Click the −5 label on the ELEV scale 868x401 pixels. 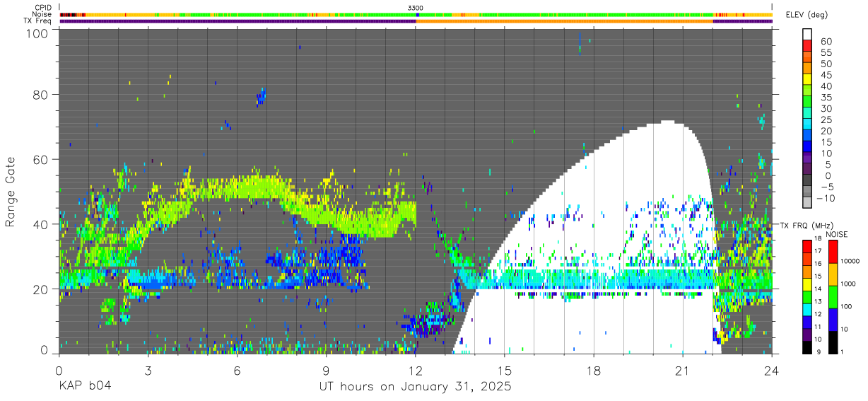point(826,187)
